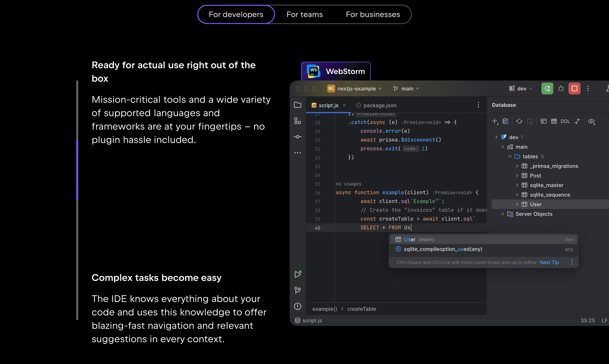The image size is (609, 364).
Task: Expand the _primsa_migrations table
Action: (x=517, y=166)
